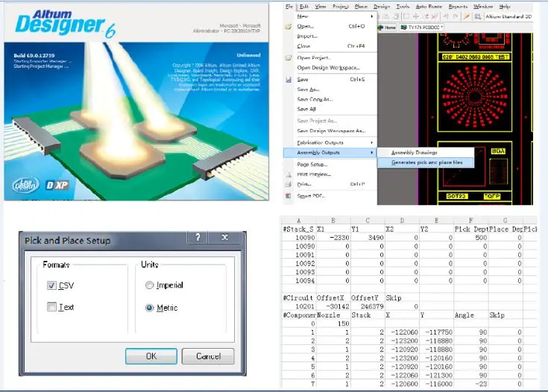
Task: Select Open Design Workspace... entry
Action: coord(330,68)
